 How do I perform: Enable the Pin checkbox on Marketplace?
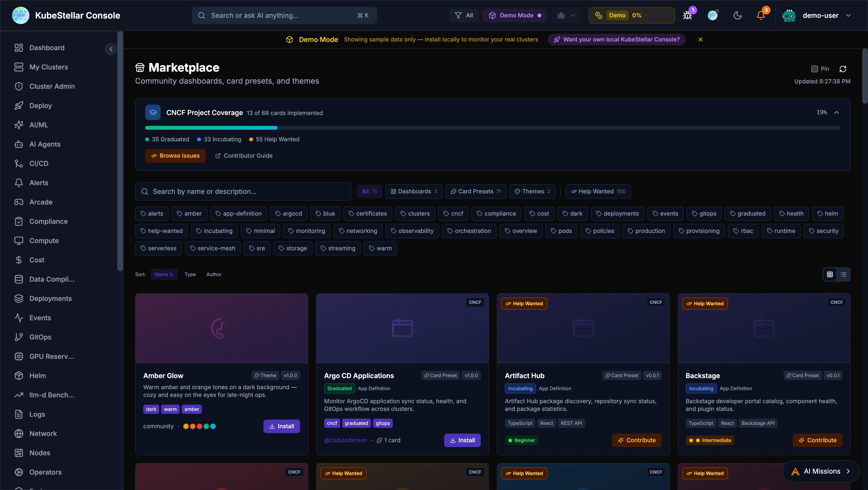tap(814, 69)
